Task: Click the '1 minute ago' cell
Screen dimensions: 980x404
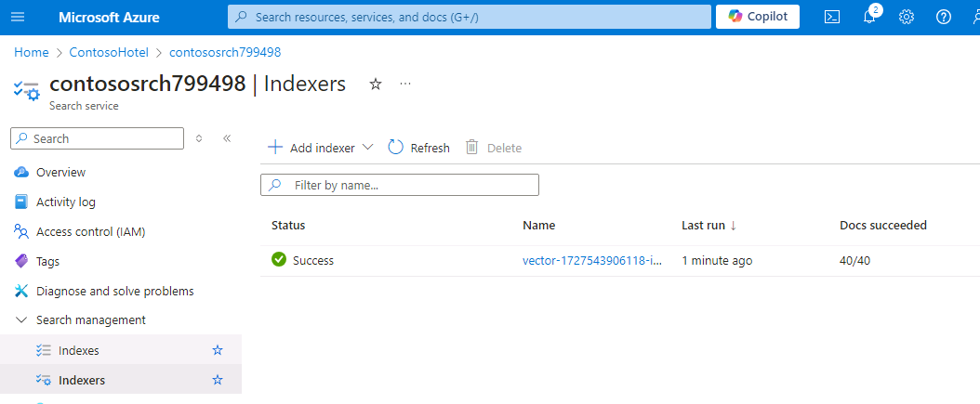Action: pyautogui.click(x=717, y=260)
